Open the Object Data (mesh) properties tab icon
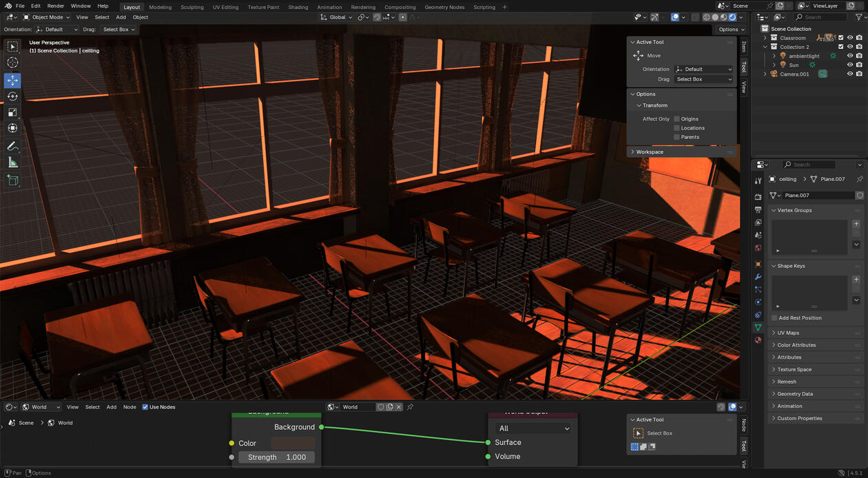 [758, 327]
